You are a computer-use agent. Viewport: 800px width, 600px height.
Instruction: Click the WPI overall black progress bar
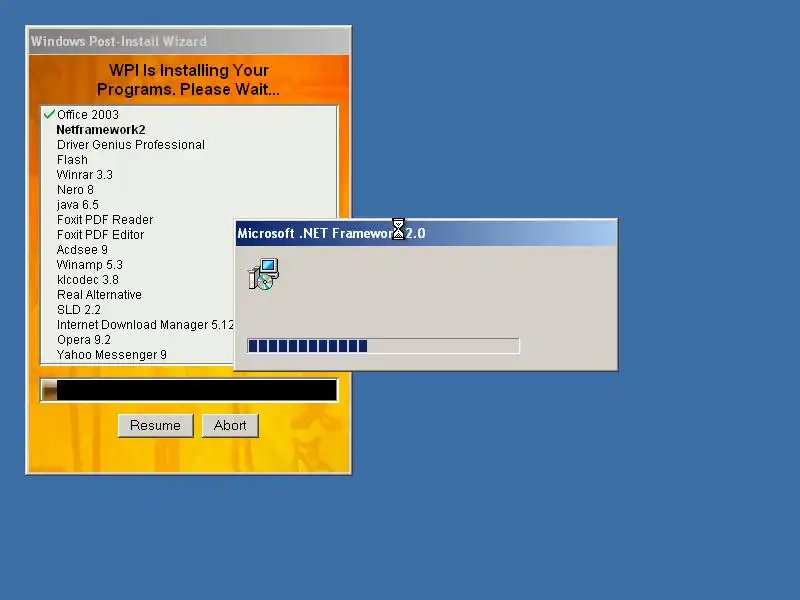click(189, 390)
